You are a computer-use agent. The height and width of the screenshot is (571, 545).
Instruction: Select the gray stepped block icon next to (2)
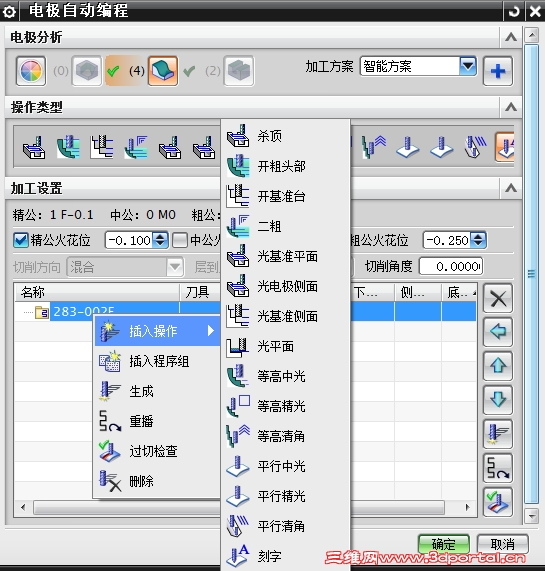pos(239,71)
